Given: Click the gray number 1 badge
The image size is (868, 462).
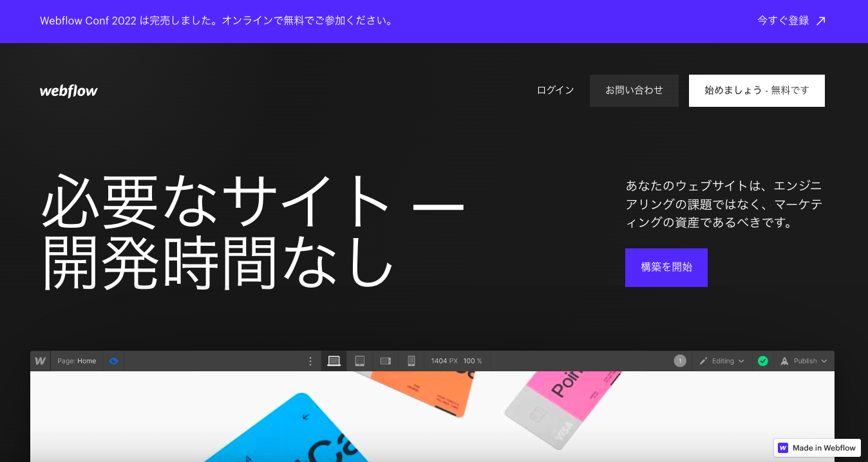Looking at the screenshot, I should tap(680, 361).
